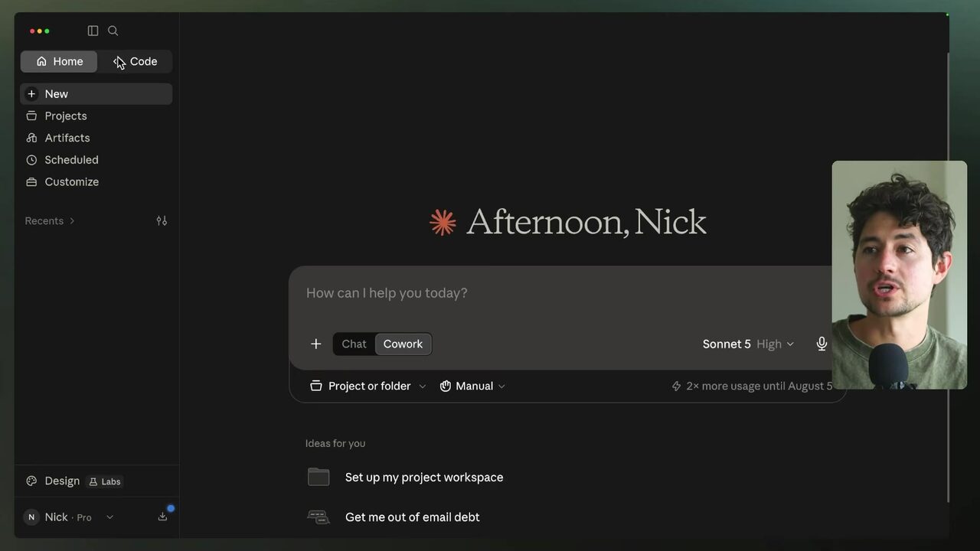Open Design Labs from the palette icon

click(31, 481)
